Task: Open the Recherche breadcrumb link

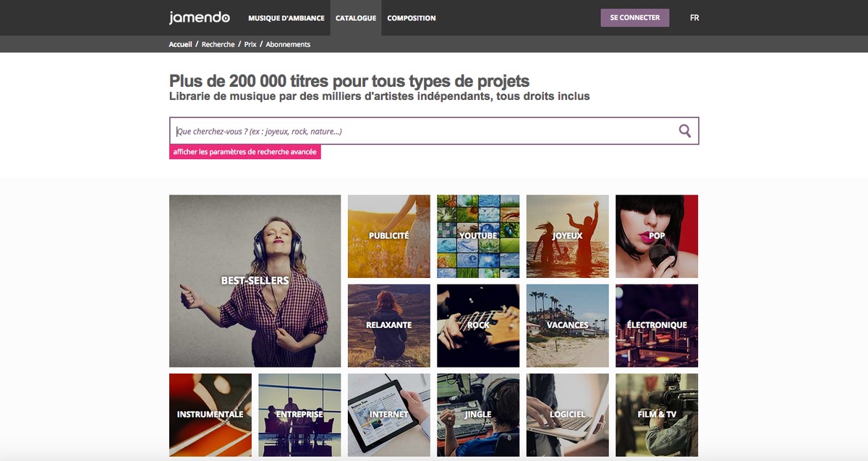Action: [218, 44]
